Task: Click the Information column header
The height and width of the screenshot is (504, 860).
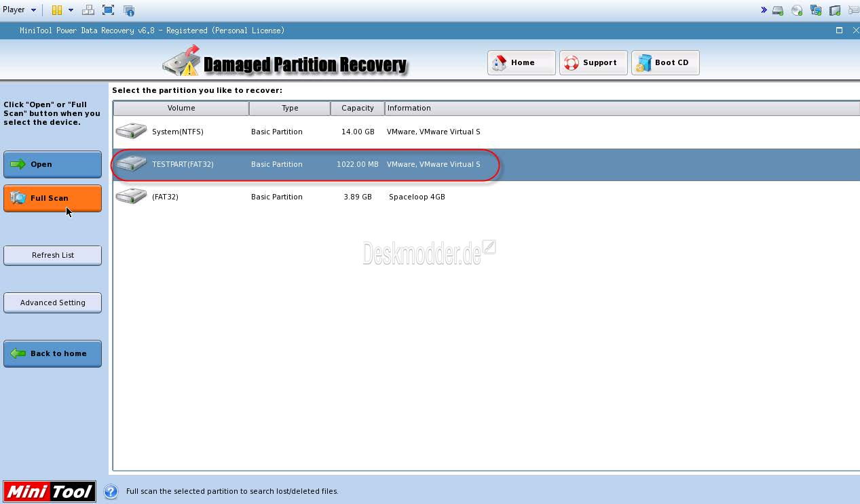Action: click(x=622, y=108)
